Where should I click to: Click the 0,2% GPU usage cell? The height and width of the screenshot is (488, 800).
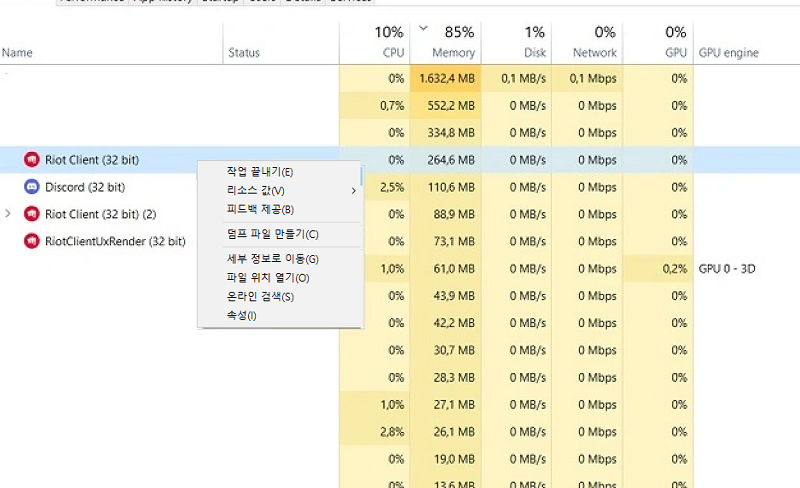coord(658,269)
